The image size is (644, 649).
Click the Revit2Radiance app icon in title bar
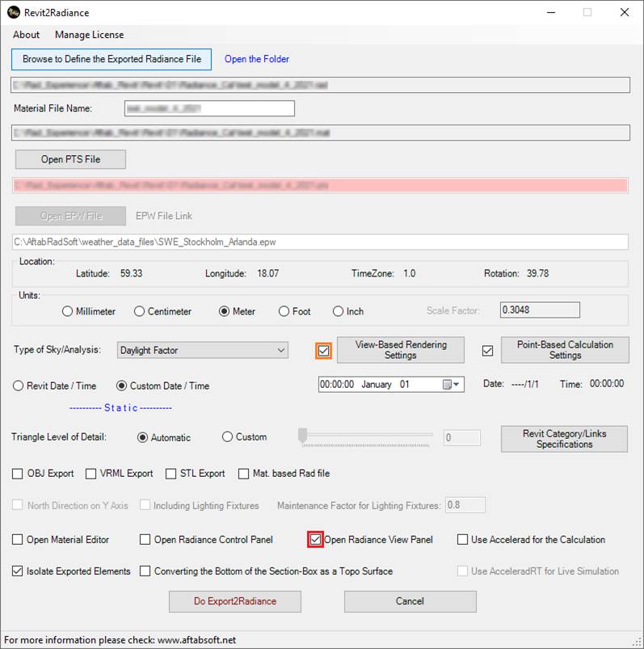coord(13,12)
